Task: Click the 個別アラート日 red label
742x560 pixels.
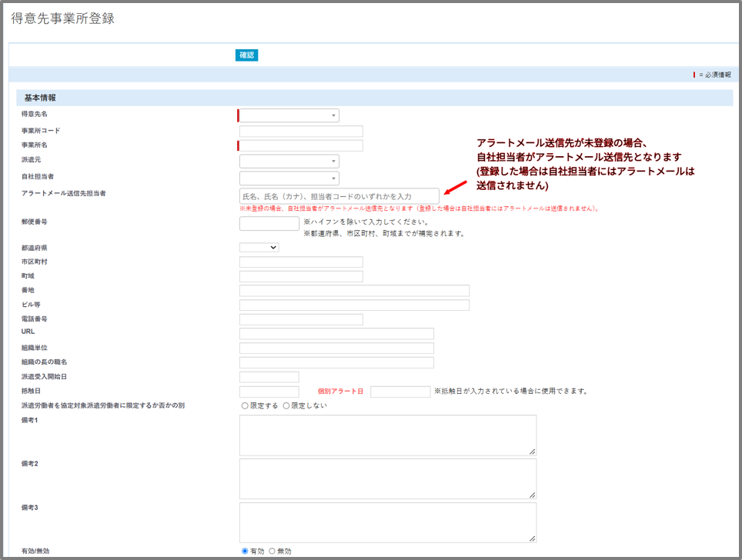Action: click(340, 392)
